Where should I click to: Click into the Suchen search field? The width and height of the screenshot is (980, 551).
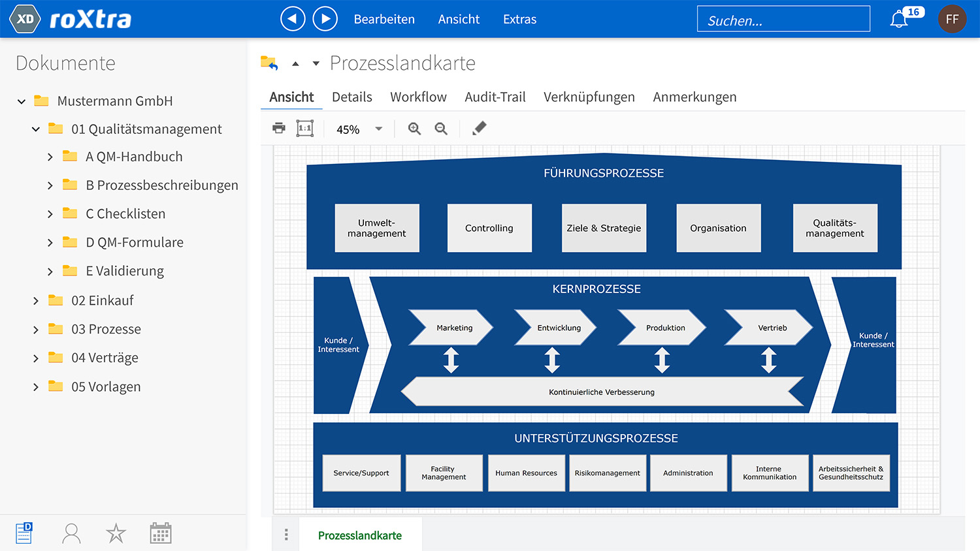pyautogui.click(x=783, y=20)
